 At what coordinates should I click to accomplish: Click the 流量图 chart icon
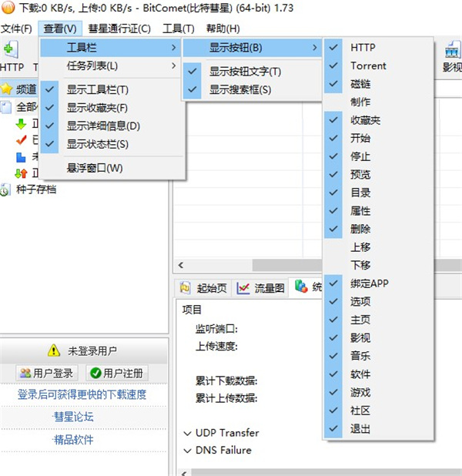pos(243,288)
